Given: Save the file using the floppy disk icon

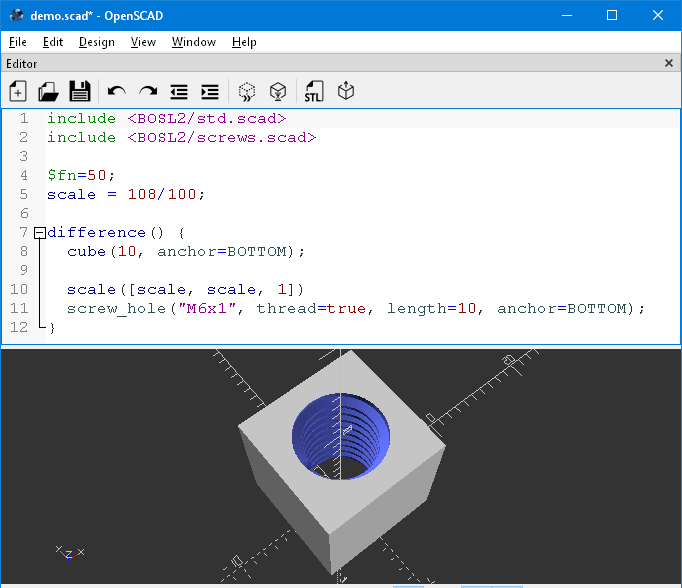Looking at the screenshot, I should click(x=80, y=92).
